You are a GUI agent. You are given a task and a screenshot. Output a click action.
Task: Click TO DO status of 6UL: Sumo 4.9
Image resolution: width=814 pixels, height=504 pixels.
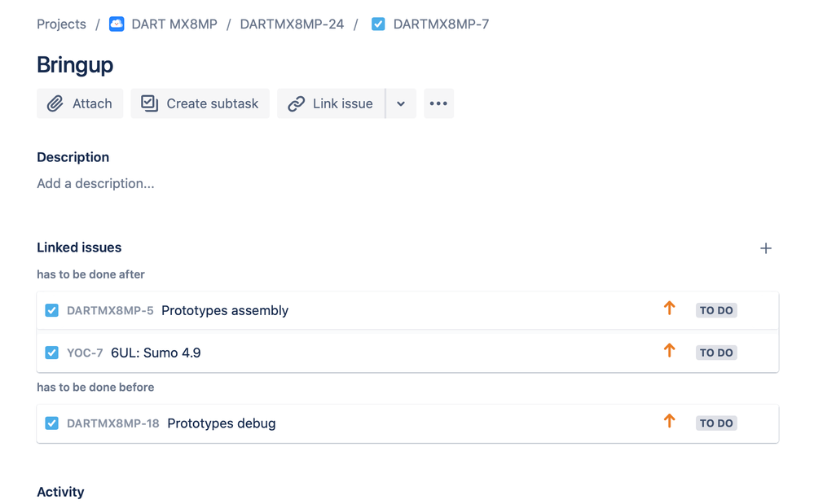(716, 353)
